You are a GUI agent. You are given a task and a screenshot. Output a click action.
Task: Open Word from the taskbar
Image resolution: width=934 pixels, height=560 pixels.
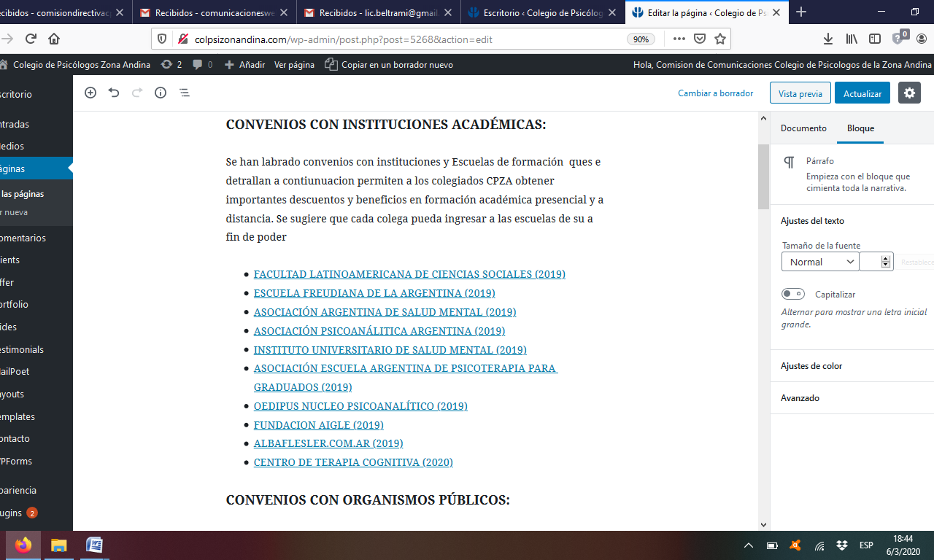point(94,545)
